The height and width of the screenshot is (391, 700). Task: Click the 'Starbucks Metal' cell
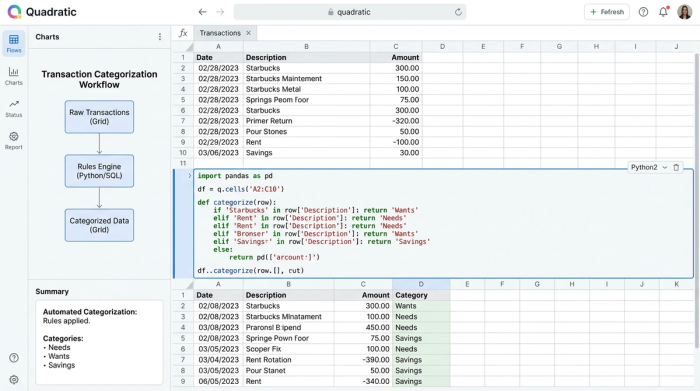point(306,89)
